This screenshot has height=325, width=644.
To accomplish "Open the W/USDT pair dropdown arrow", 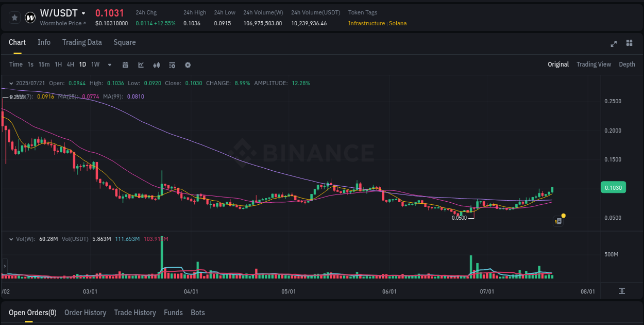I will 83,13.
